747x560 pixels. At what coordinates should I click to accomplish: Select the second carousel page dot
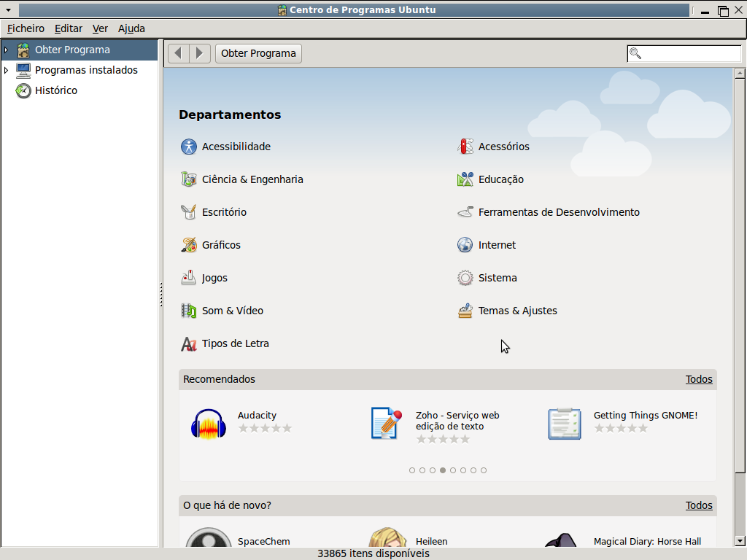tap(422, 470)
